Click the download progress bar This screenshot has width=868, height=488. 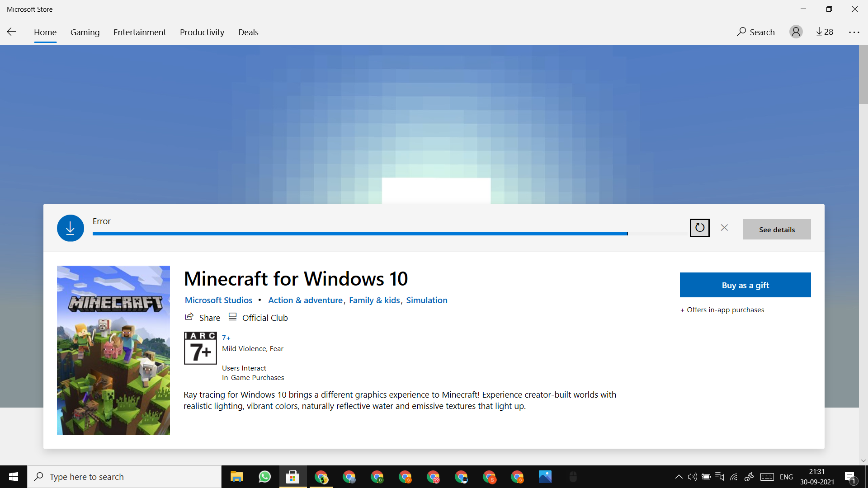tap(360, 234)
